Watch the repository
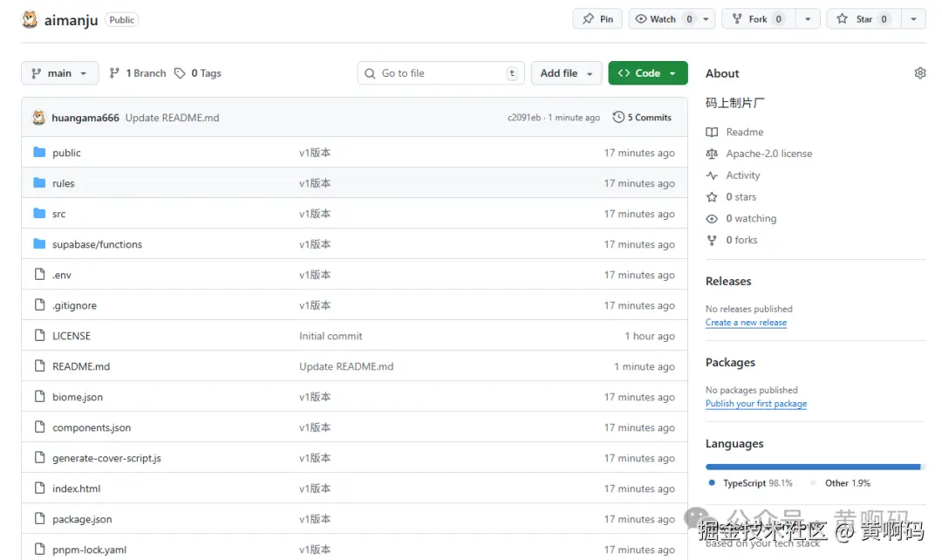Viewport: 942px width, 560px height. pos(663,19)
